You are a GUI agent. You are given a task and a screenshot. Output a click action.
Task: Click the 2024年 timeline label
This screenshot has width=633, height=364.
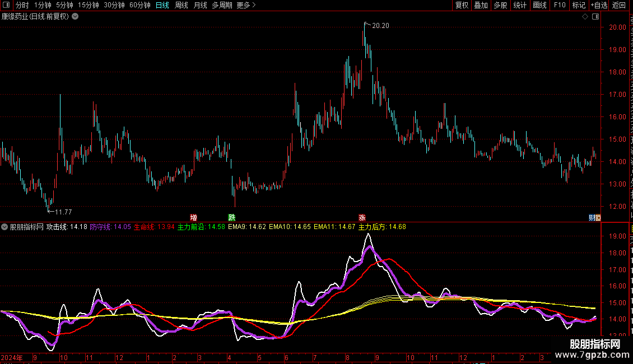[12, 357]
